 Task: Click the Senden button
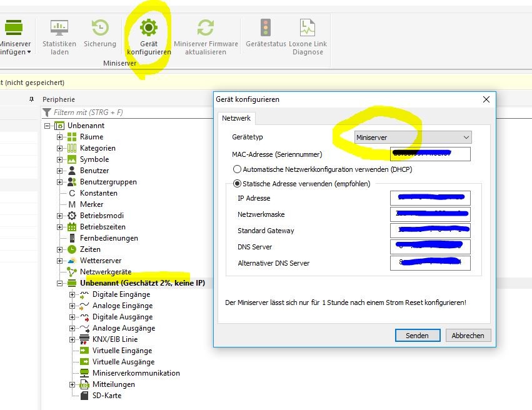click(x=418, y=336)
